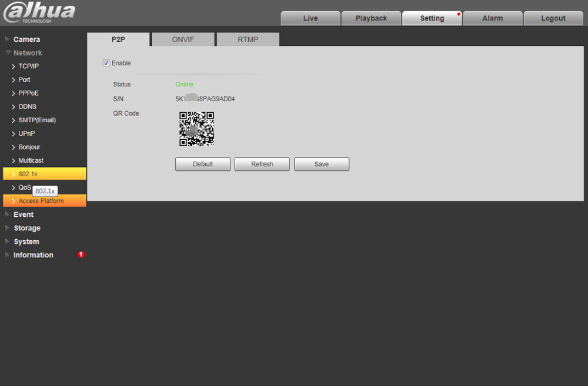Click the P2P QR code image

196,129
